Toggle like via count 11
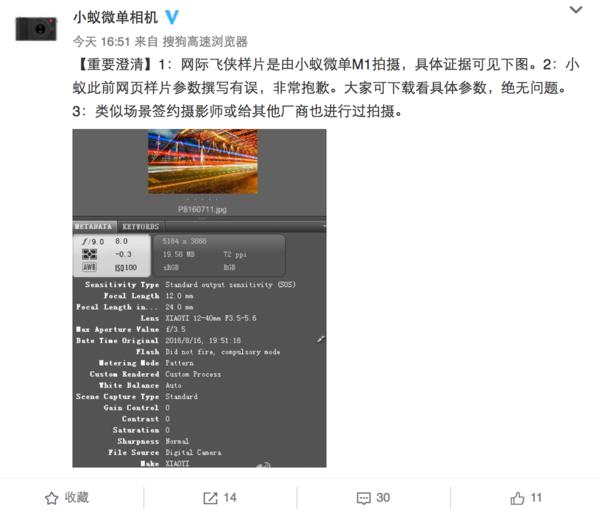600x517 pixels. (536, 498)
